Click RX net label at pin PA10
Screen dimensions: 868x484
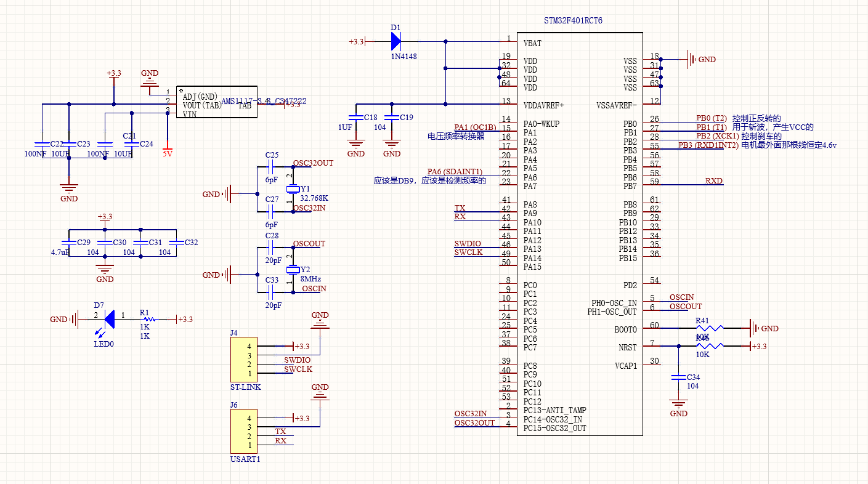tap(460, 217)
